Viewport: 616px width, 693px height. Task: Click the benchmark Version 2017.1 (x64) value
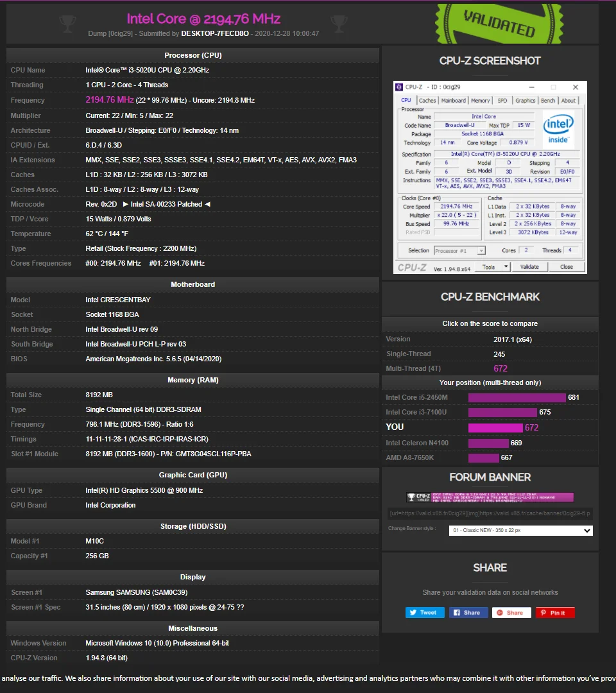point(513,339)
